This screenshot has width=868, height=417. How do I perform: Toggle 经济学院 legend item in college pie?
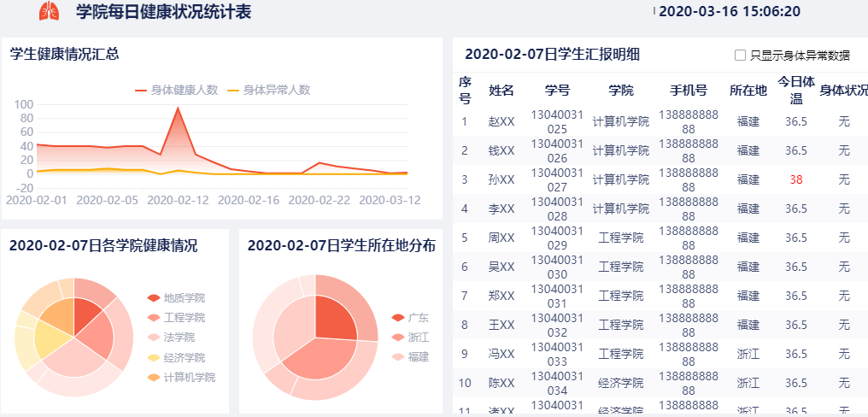click(176, 357)
